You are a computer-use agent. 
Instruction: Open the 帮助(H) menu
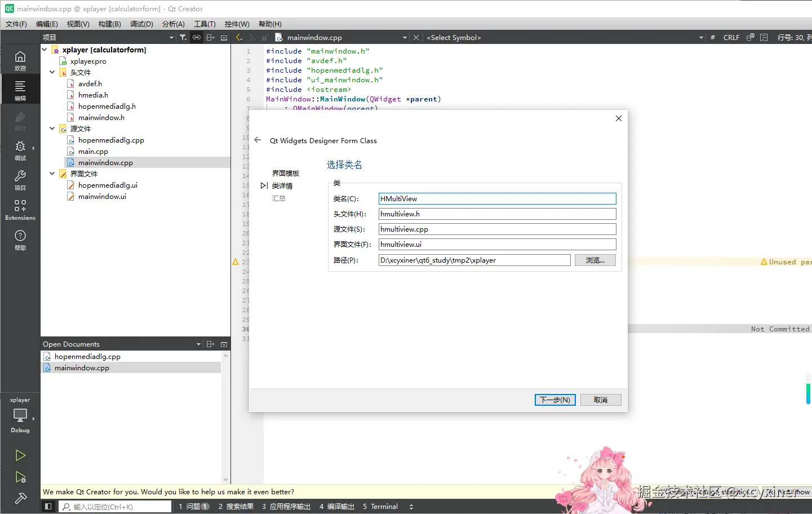270,24
